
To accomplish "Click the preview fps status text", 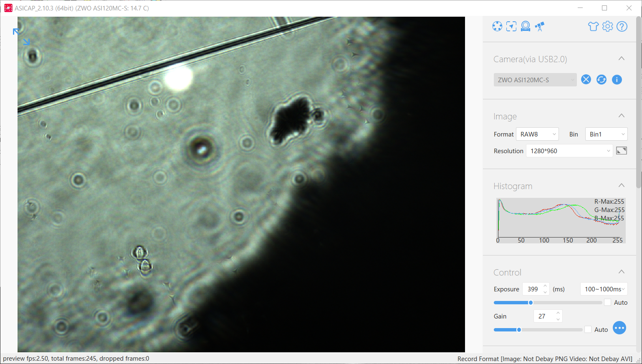I will pyautogui.click(x=76, y=359).
